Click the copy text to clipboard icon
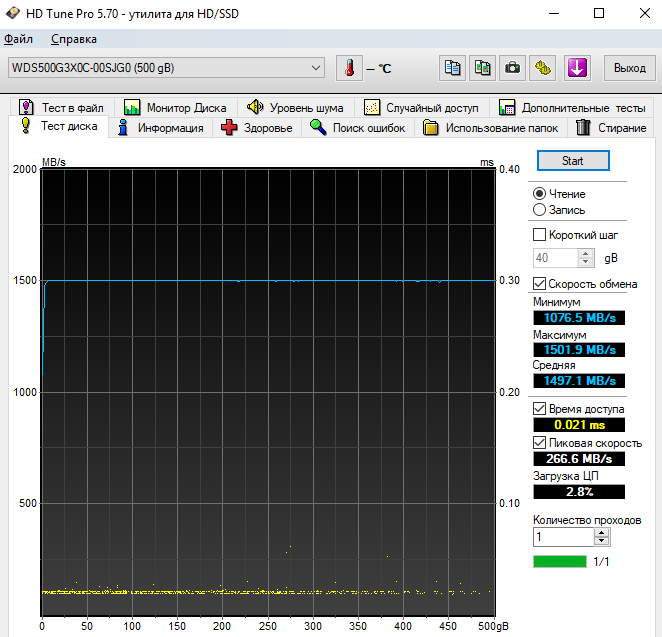The image size is (662, 637). point(453,68)
